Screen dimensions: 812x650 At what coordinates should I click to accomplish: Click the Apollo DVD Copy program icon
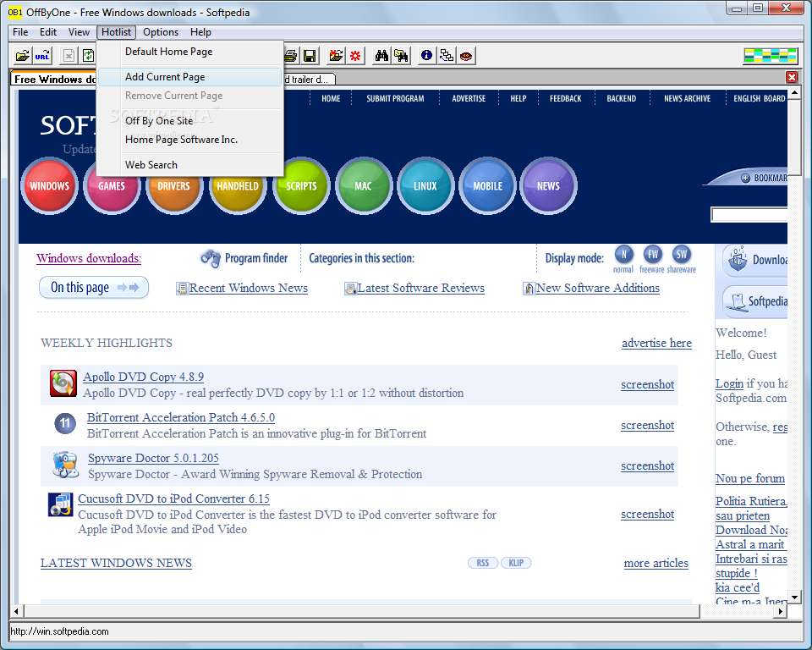point(63,383)
